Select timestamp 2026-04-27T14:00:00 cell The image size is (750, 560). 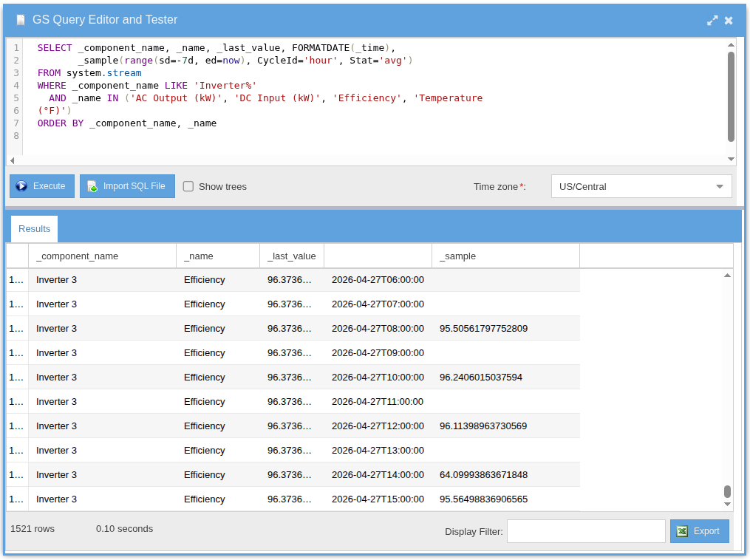(x=378, y=475)
